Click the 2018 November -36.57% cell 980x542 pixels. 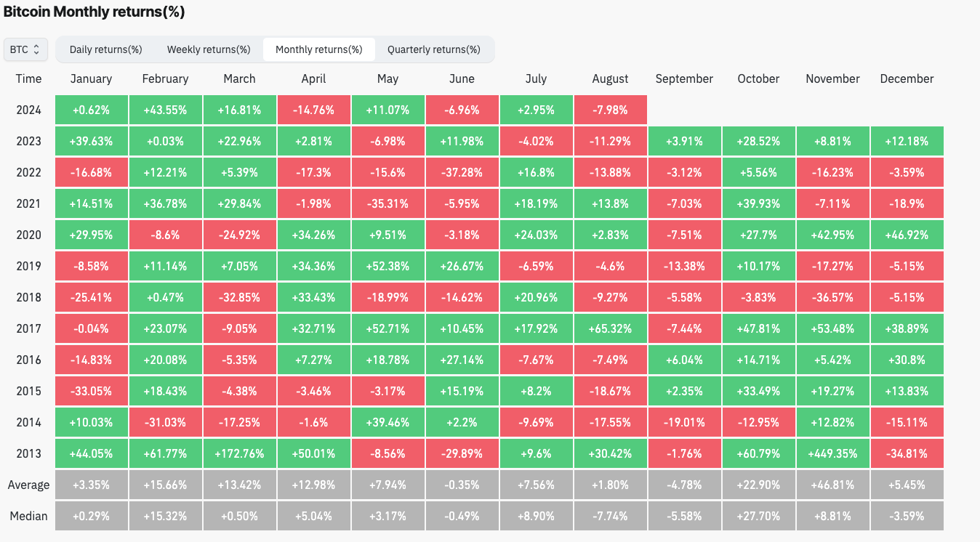832,297
